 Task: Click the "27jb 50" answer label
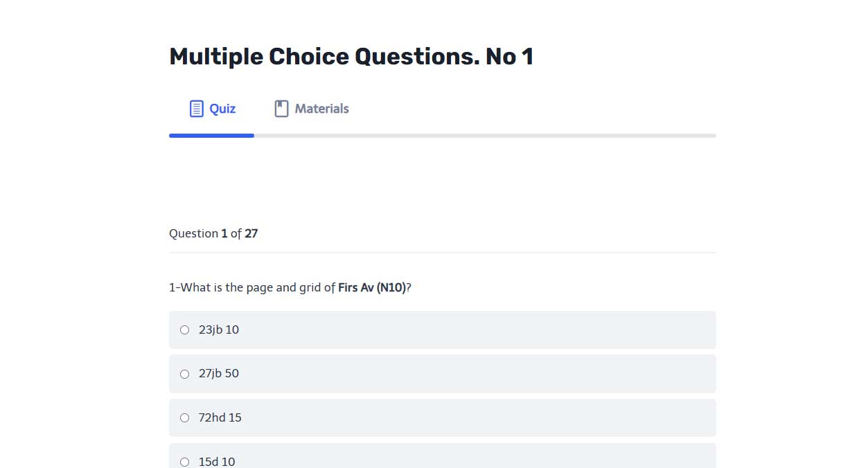(x=218, y=374)
